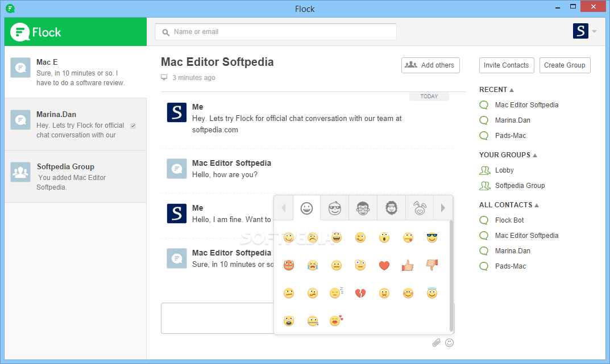The image size is (610, 364).
Task: Click the Flock logo in green header
Action: [x=36, y=32]
